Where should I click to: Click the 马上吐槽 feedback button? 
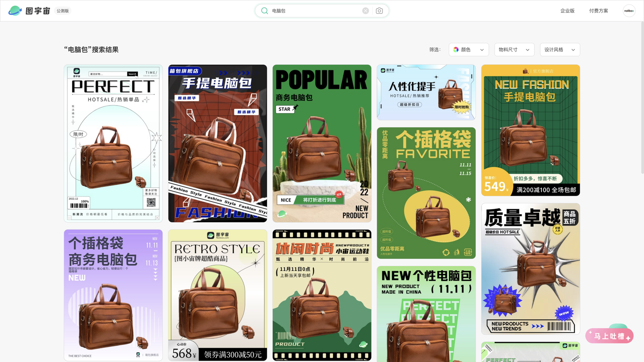[x=610, y=336]
